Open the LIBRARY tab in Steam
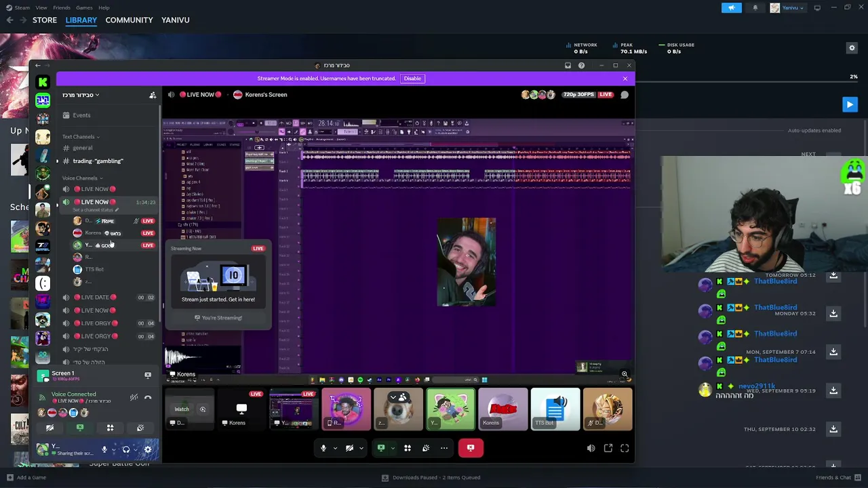 (81, 20)
